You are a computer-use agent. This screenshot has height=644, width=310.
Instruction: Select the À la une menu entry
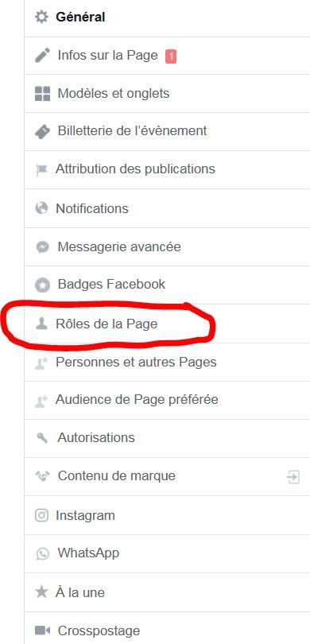pyautogui.click(x=167, y=592)
